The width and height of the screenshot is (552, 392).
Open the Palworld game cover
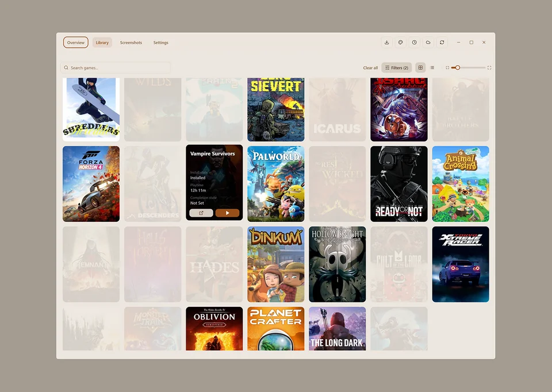pos(275,184)
